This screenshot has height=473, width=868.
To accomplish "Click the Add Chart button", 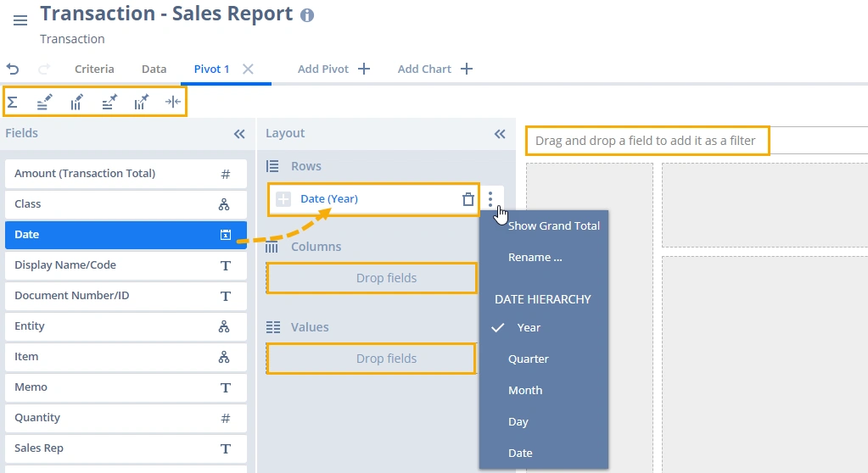I will pos(434,70).
